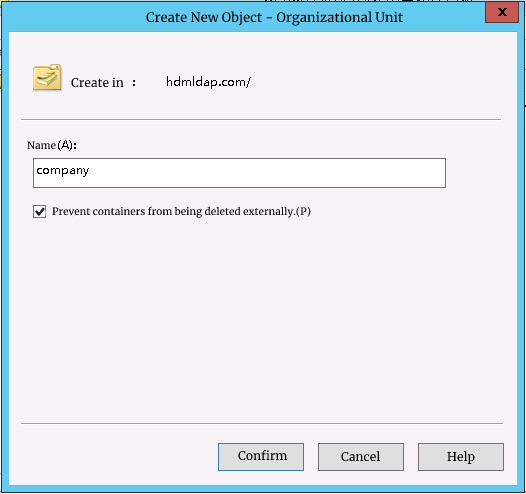Cancel the new object dialog
This screenshot has height=494, width=526.
tap(361, 457)
